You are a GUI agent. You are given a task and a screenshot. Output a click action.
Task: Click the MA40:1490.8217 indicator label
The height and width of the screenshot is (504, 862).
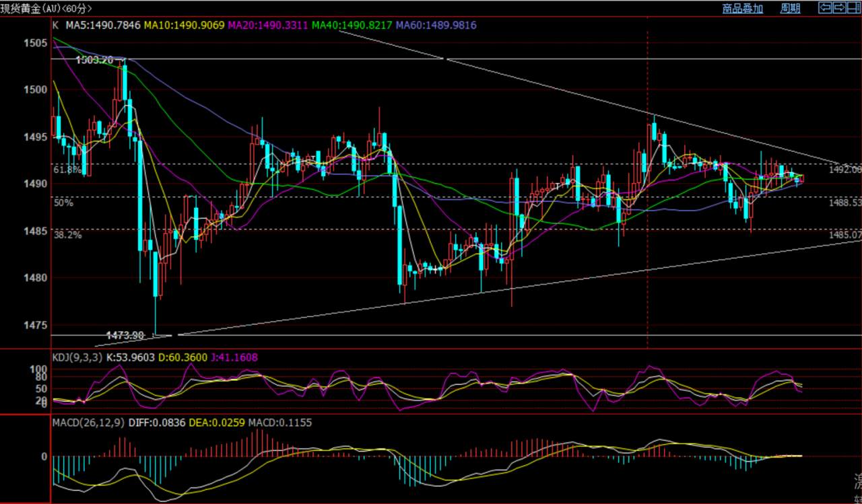[352, 26]
